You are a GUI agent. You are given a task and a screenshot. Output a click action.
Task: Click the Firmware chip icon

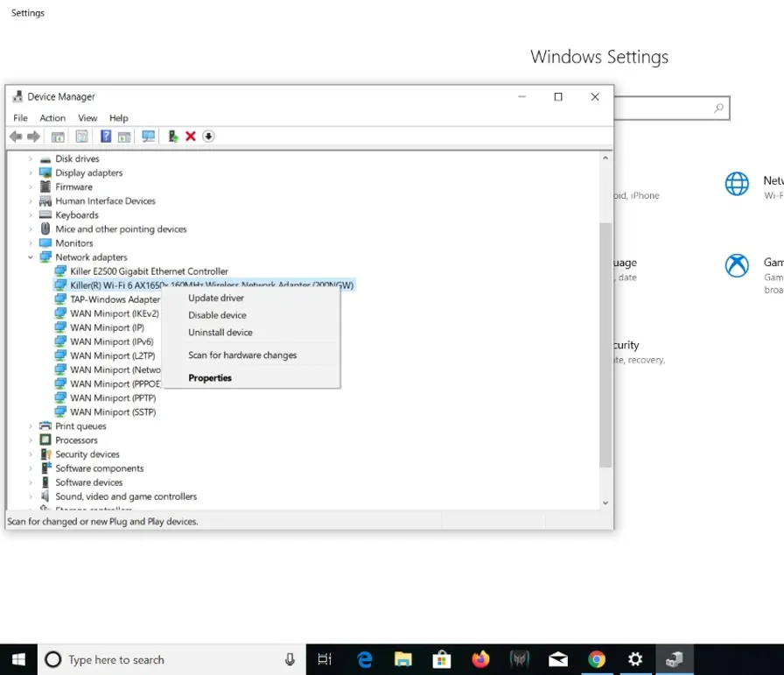point(45,186)
